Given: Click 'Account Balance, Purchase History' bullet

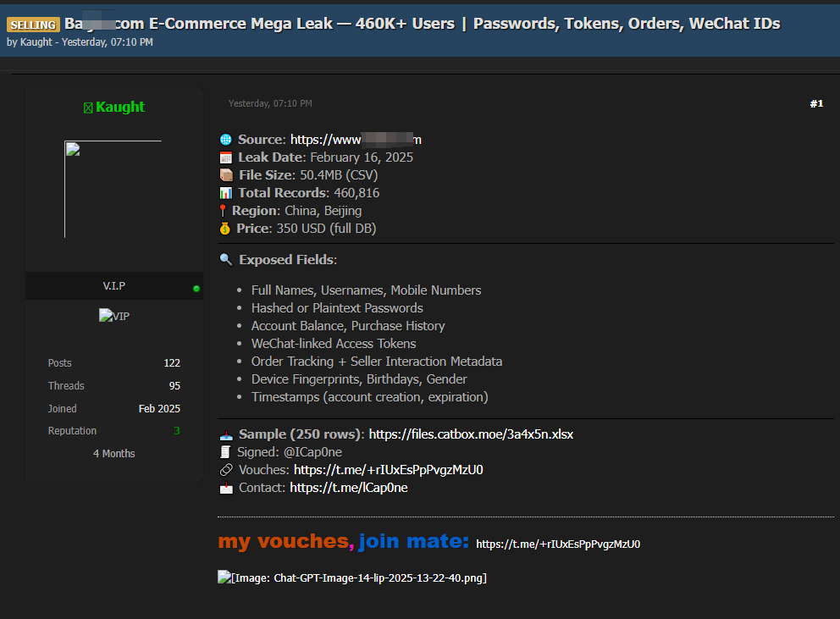Looking at the screenshot, I should pyautogui.click(x=348, y=326).
